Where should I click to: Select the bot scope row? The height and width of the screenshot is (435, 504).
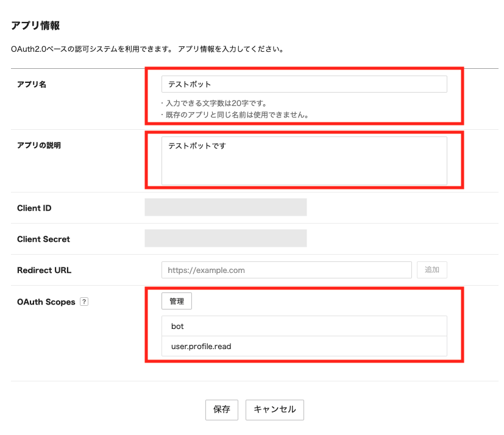point(303,327)
